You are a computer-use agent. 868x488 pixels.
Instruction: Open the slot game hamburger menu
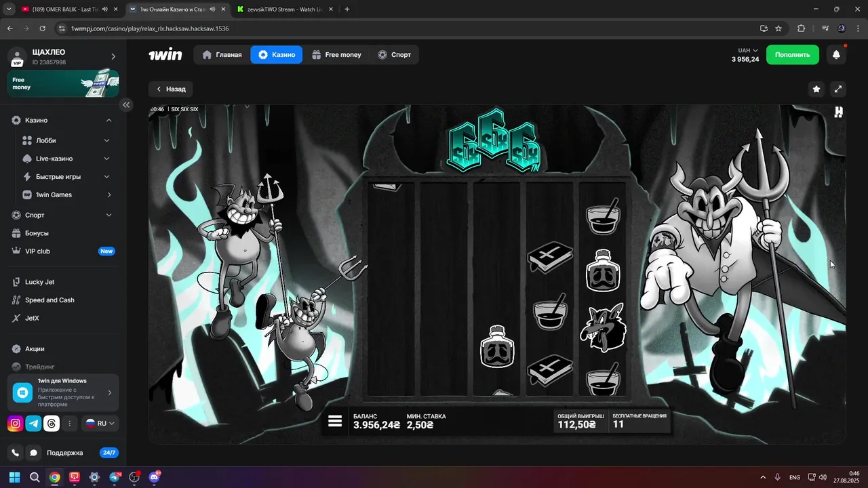click(334, 421)
